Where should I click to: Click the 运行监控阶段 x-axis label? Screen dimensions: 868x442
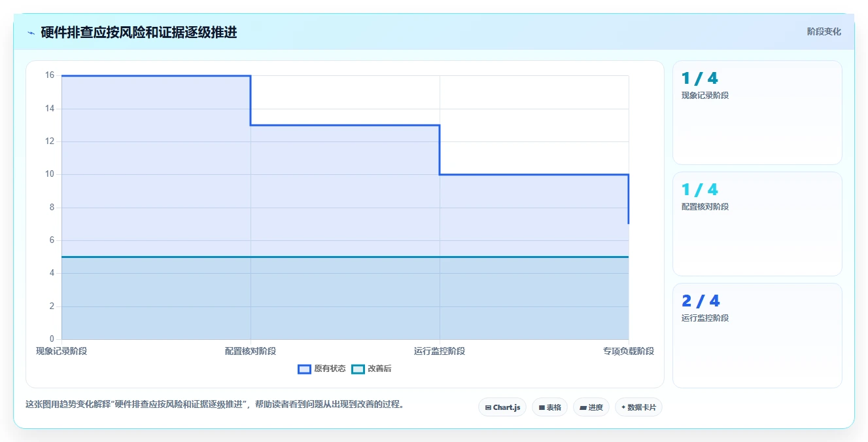pyautogui.click(x=440, y=351)
